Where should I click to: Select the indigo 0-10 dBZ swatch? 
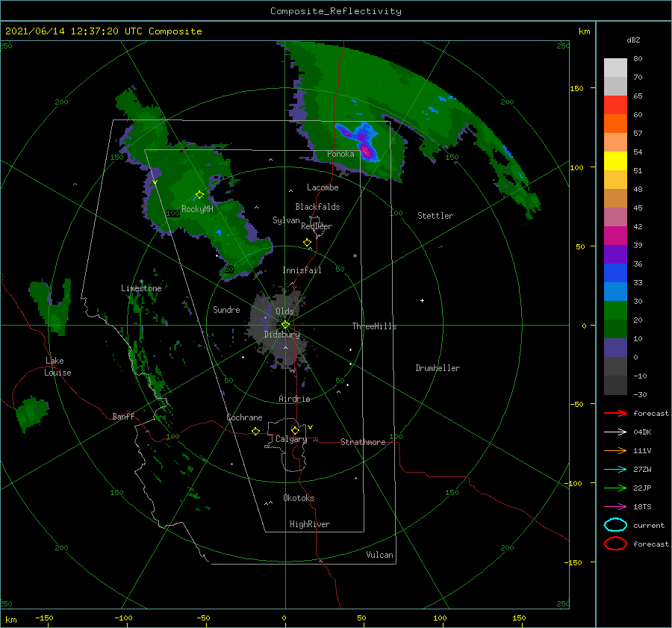[x=615, y=348]
